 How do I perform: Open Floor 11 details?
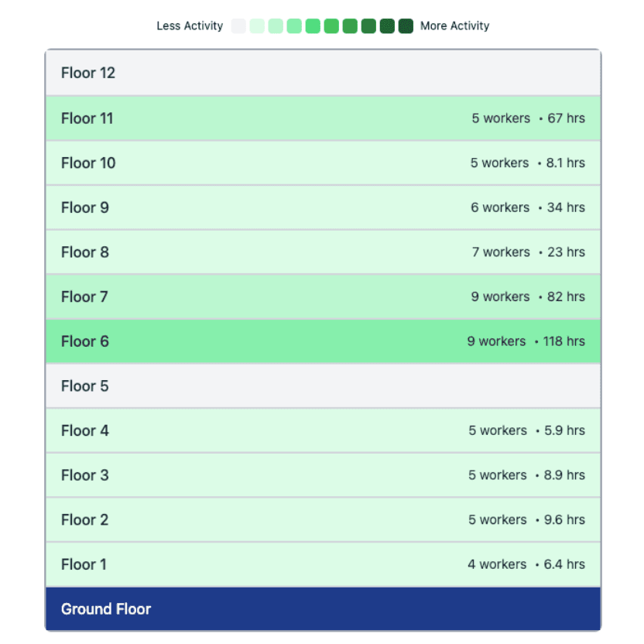[x=322, y=118]
